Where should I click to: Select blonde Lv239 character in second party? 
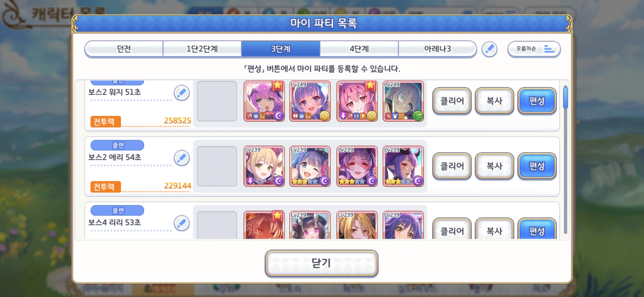[264, 166]
